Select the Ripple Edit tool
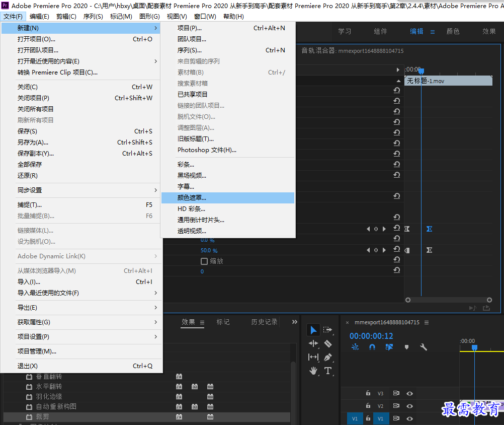Screen dimensions: 504x425 pos(313,343)
